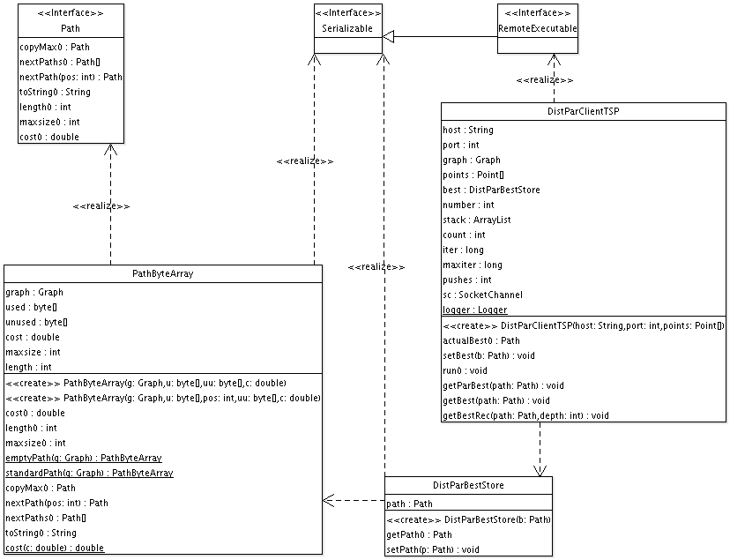
Task: Select cost() : double in Path interface
Action: [49, 137]
